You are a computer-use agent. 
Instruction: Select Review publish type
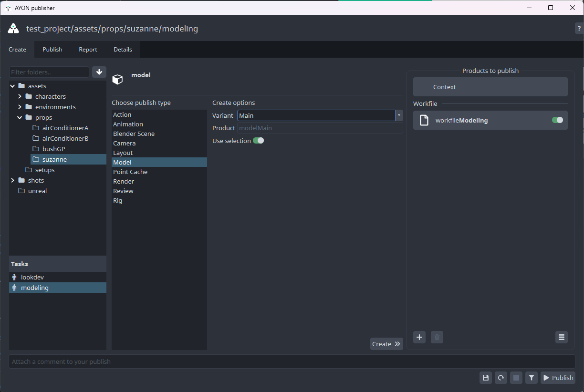[159, 191]
